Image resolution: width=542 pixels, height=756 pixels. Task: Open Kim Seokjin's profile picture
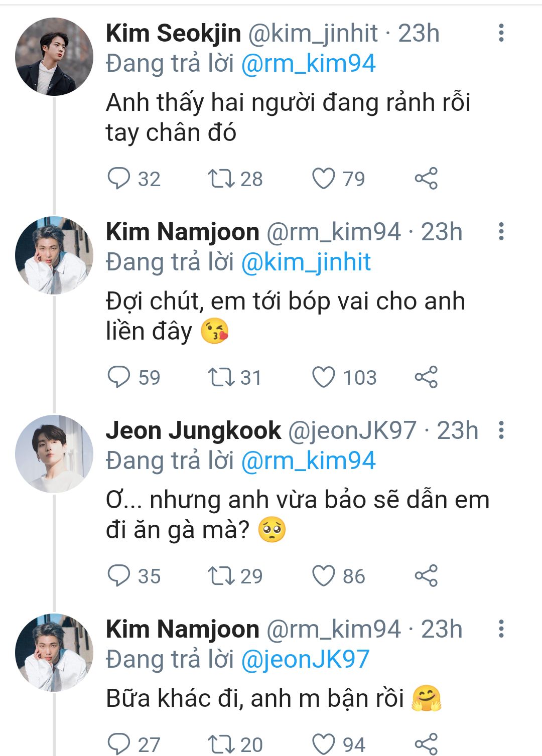(54, 57)
